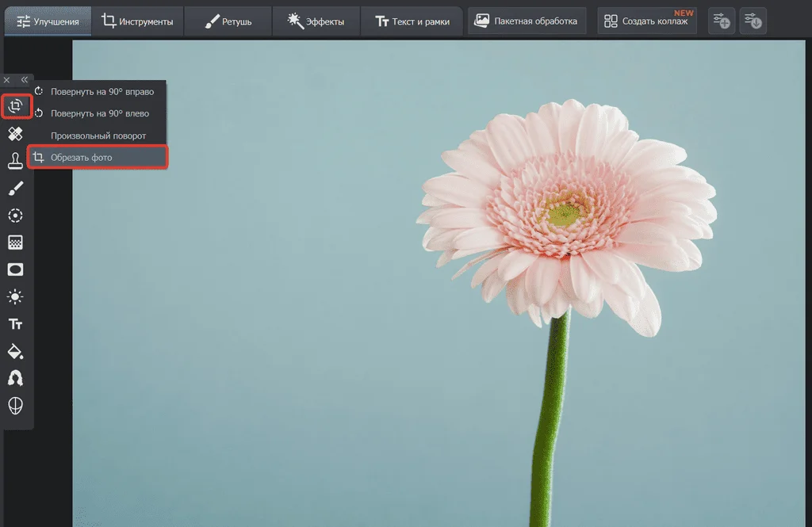Select 'Повернуть на 90° вправо' menu item
The width and height of the screenshot is (812, 527).
coord(101,91)
